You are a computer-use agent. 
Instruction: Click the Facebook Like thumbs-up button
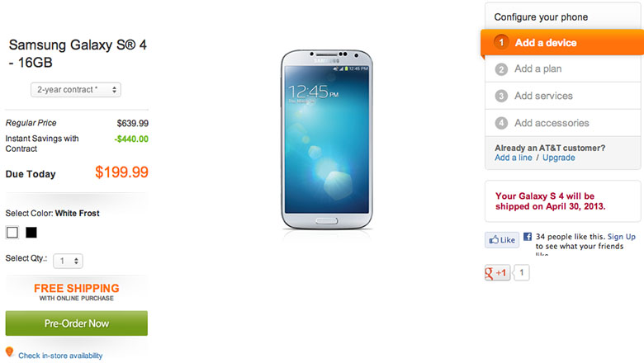(x=502, y=240)
